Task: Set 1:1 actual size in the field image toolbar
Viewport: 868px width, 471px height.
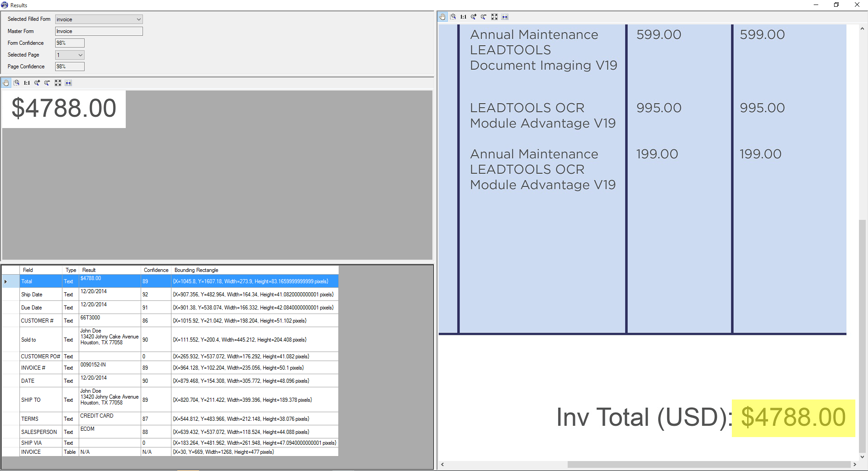Action: coord(27,83)
